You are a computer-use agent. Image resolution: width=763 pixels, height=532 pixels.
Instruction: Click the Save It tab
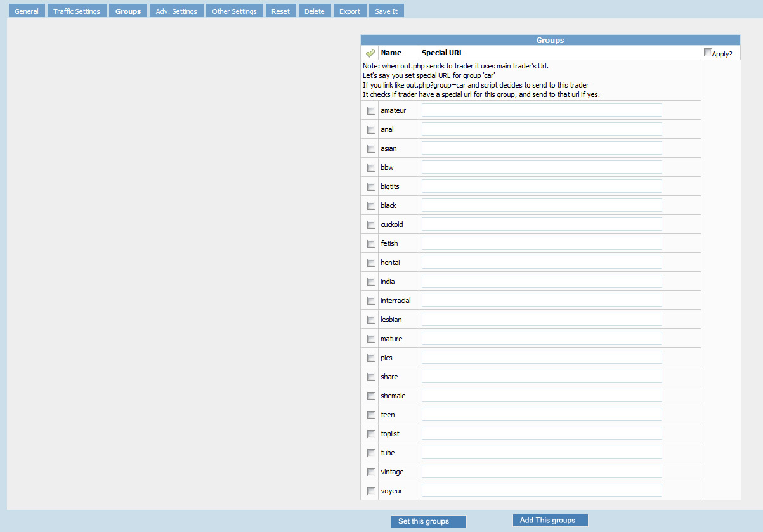coord(386,11)
